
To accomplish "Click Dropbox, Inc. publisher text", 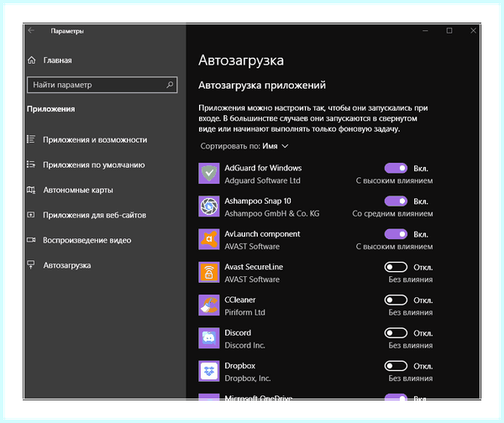I will 248,379.
